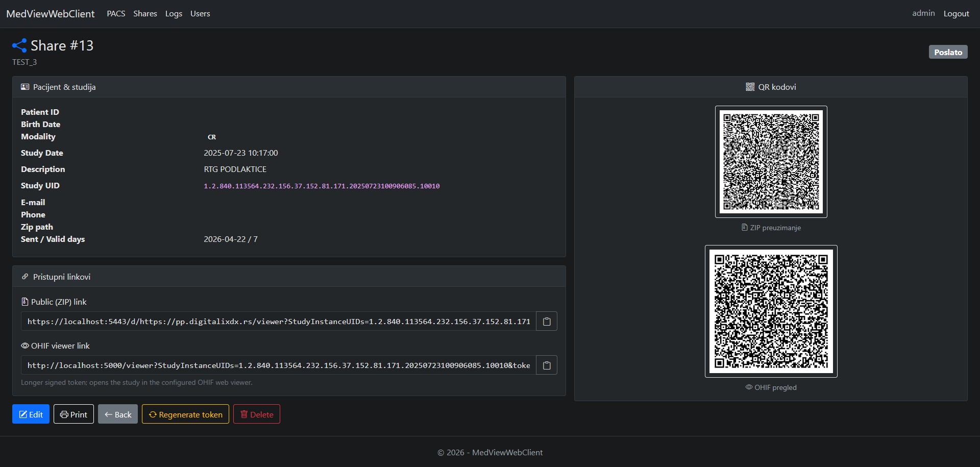980x467 pixels.
Task: Click the OHIF viewer link URL field
Action: click(279, 365)
